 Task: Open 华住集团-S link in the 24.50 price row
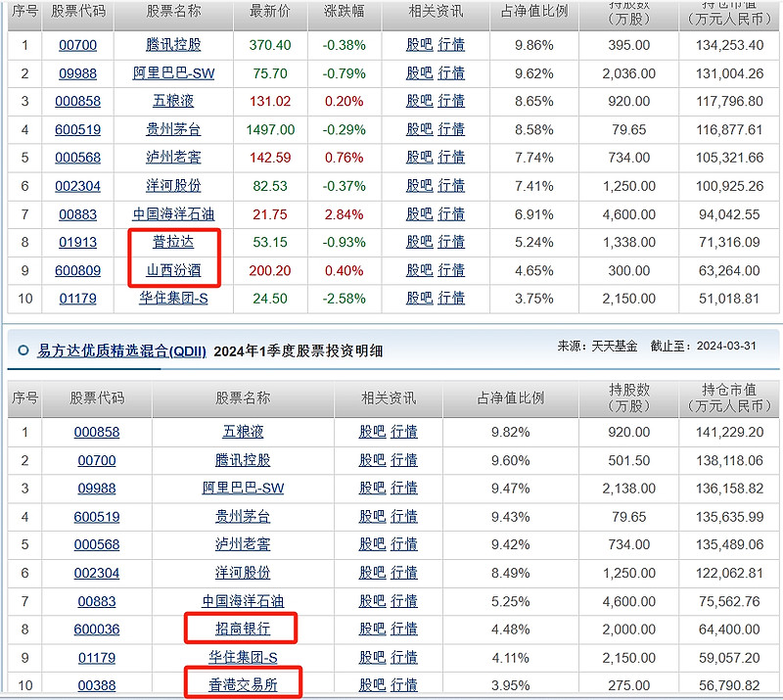(x=173, y=299)
